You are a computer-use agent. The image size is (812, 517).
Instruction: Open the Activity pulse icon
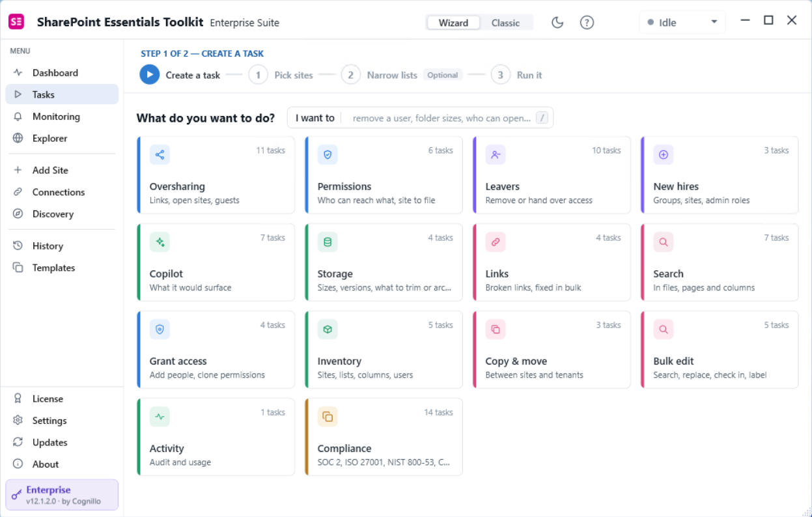[x=160, y=416]
